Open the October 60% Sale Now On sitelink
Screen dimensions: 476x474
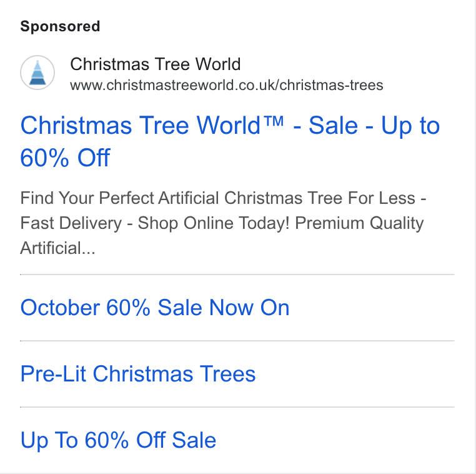[155, 308]
